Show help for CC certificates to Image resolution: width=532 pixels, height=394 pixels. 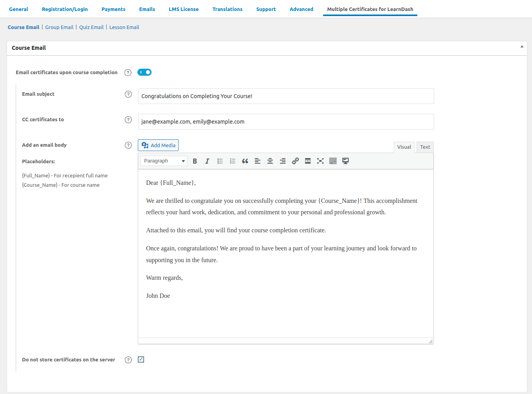[128, 120]
